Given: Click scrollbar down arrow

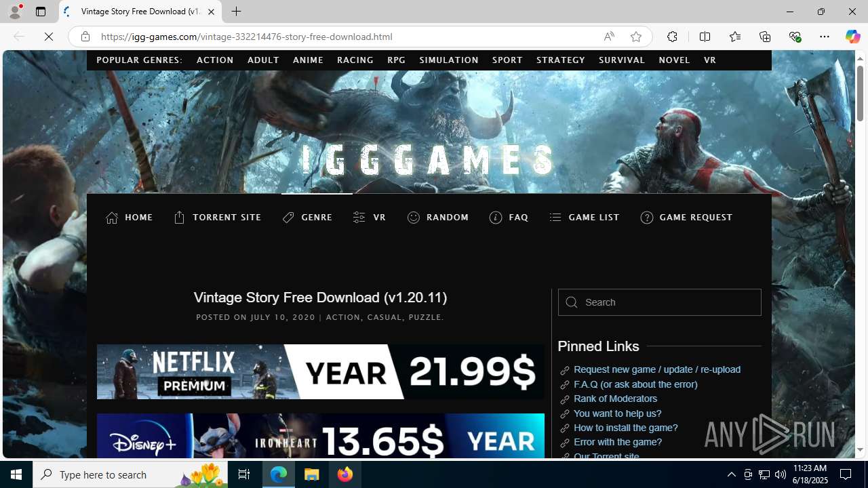Looking at the screenshot, I should click(x=860, y=450).
